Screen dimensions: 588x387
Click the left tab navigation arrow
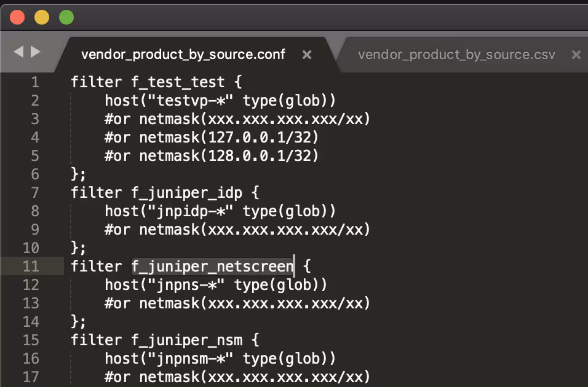(18, 52)
